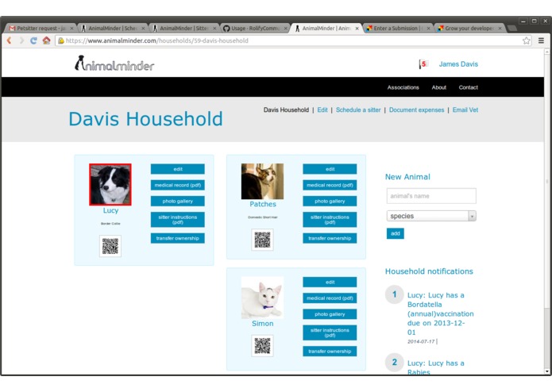Go to browser home icon
552x392 pixels.
pos(47,40)
